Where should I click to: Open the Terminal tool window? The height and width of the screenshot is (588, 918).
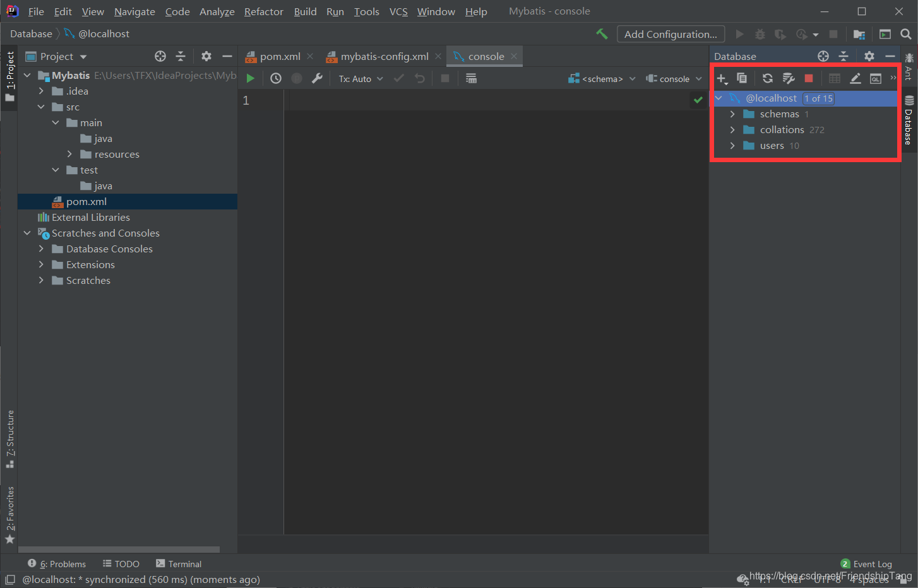point(179,564)
